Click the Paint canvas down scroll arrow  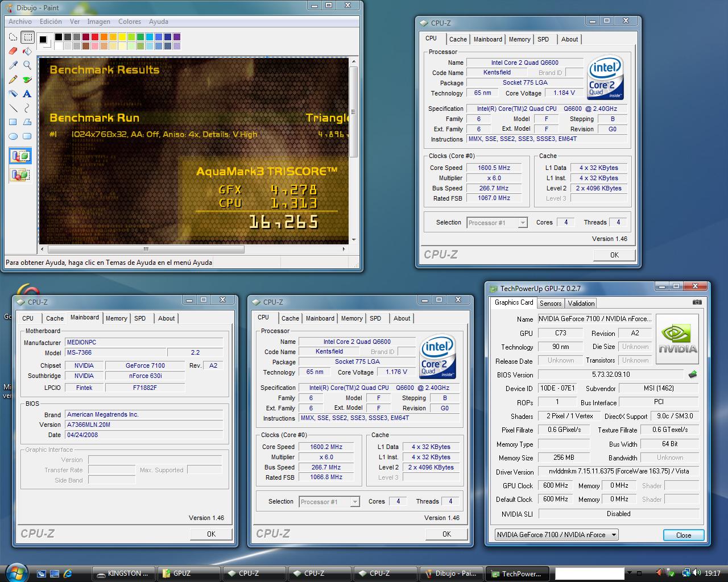point(353,240)
